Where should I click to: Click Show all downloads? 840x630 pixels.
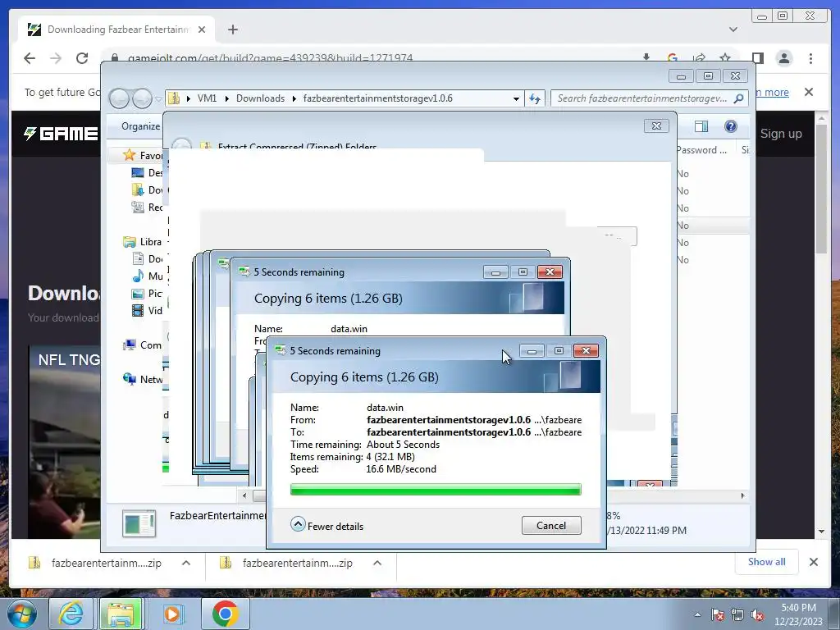pos(767,561)
